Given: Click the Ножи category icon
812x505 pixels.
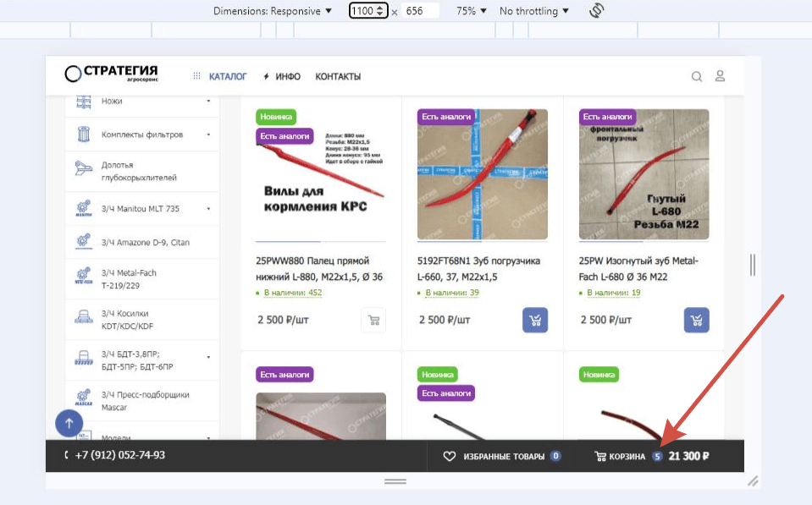Looking at the screenshot, I should click(x=83, y=102).
